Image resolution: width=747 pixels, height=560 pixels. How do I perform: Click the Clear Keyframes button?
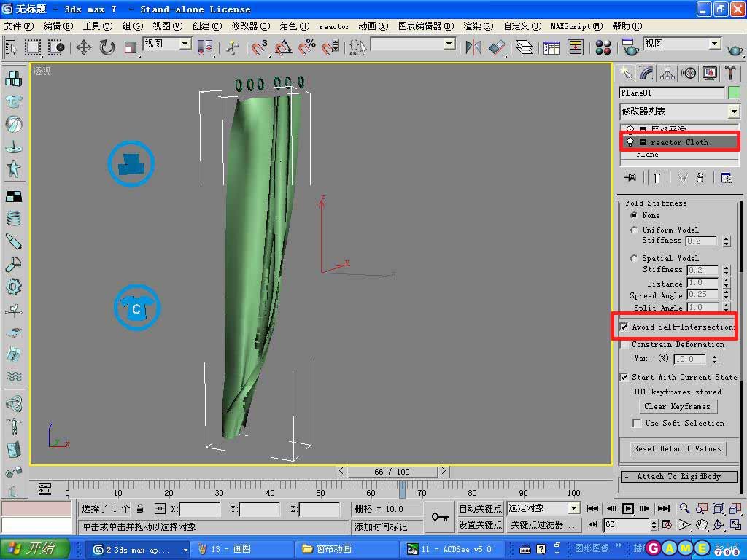pos(677,406)
